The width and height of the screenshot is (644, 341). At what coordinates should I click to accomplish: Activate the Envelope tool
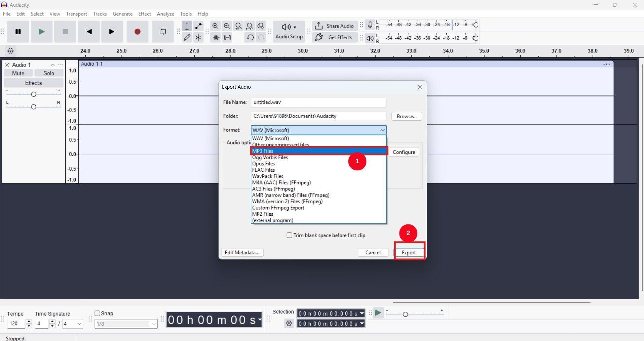point(198,26)
